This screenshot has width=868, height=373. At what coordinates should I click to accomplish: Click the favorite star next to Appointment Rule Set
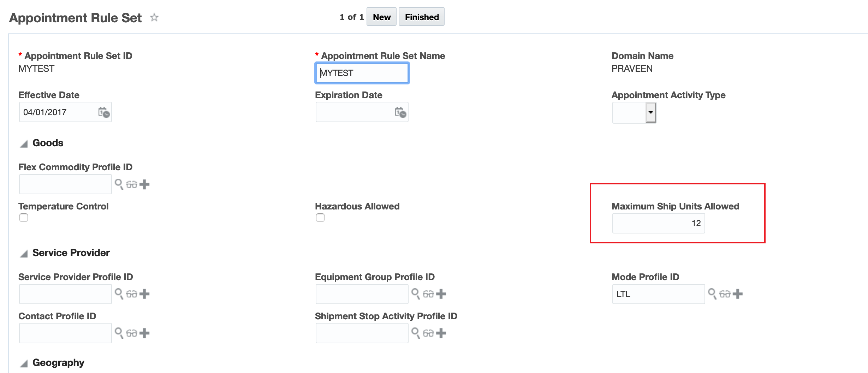154,17
